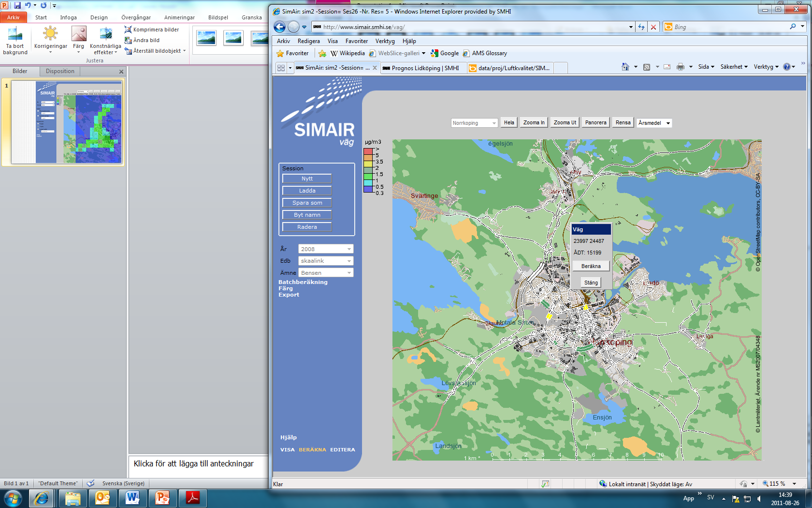Click the Windows Start button

pos(13,498)
